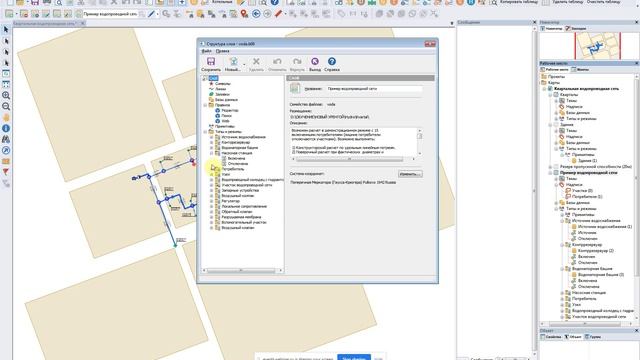This screenshot has width=640, height=360.
Task: Select Потребитель in the dialog tree
Action: coord(233,169)
